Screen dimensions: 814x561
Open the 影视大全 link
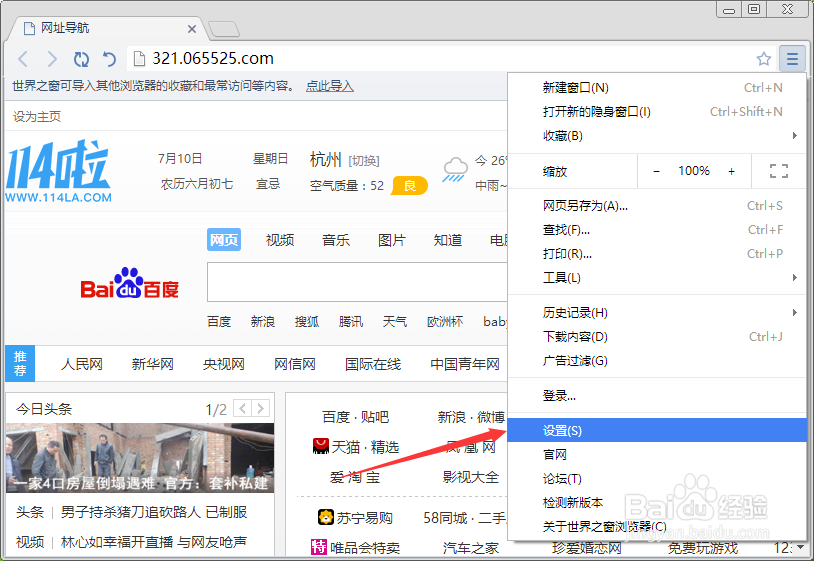pyautogui.click(x=471, y=477)
